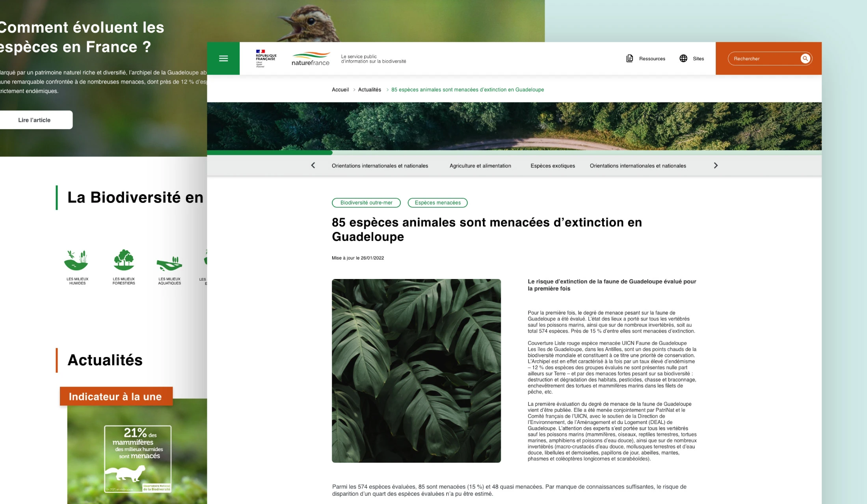Click the search magnifier icon
867x504 pixels.
click(x=805, y=58)
